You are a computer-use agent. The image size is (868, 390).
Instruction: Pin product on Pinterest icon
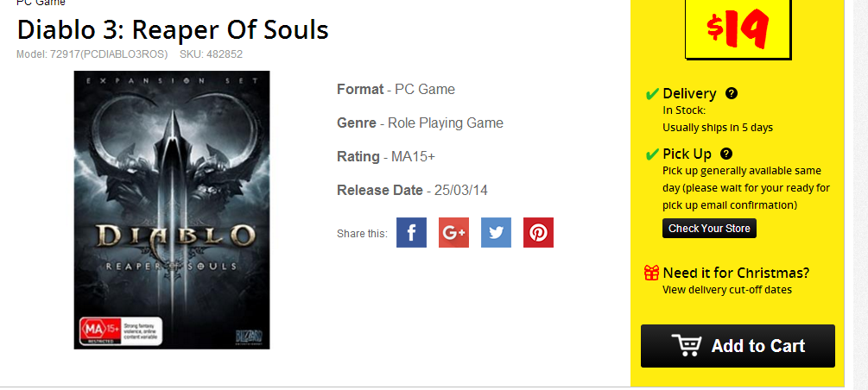[538, 233]
